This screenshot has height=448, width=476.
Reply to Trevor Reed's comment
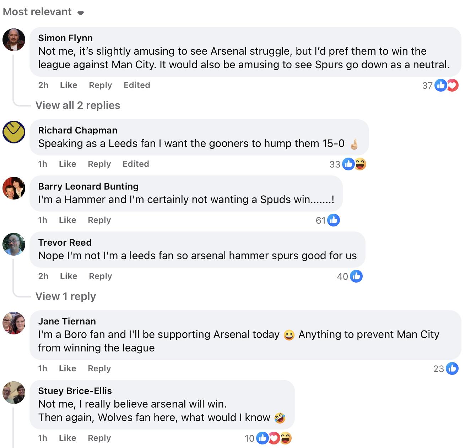(101, 276)
